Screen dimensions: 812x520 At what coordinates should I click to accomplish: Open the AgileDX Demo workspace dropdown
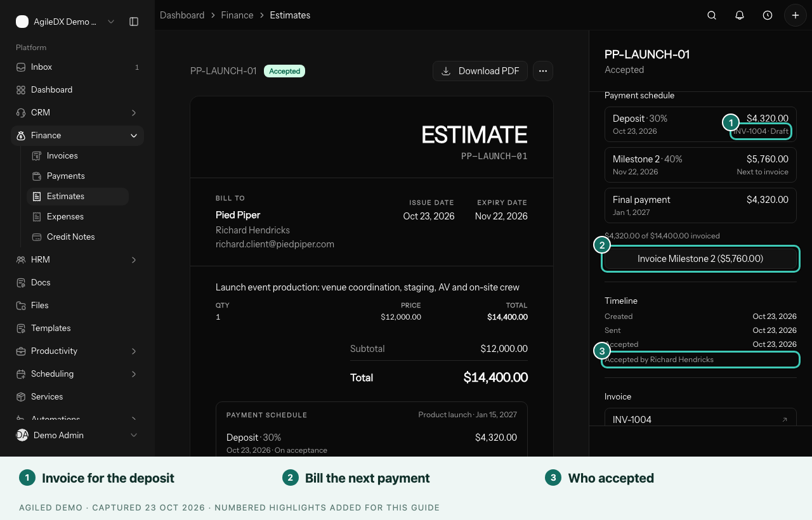65,22
